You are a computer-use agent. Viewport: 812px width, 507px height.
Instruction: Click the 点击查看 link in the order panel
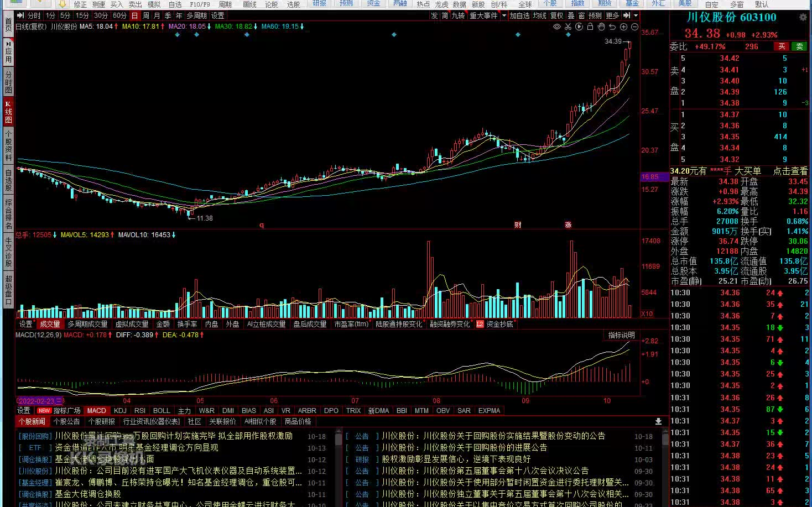point(790,171)
